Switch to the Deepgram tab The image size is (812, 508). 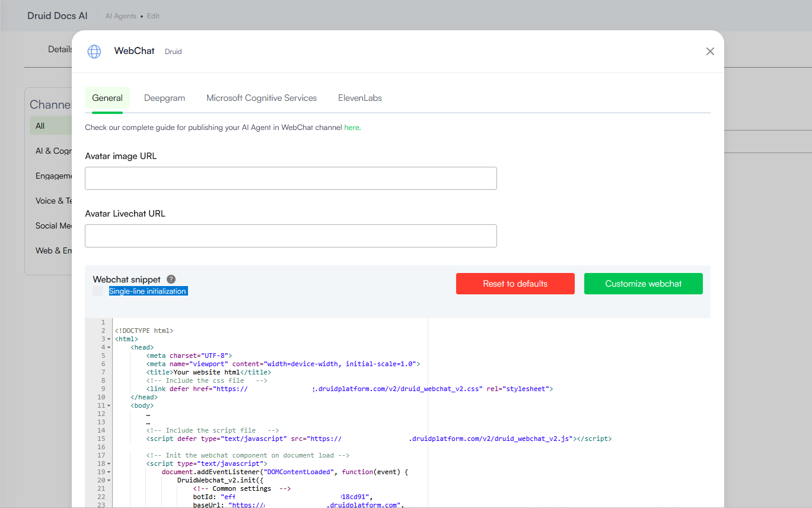(x=164, y=99)
